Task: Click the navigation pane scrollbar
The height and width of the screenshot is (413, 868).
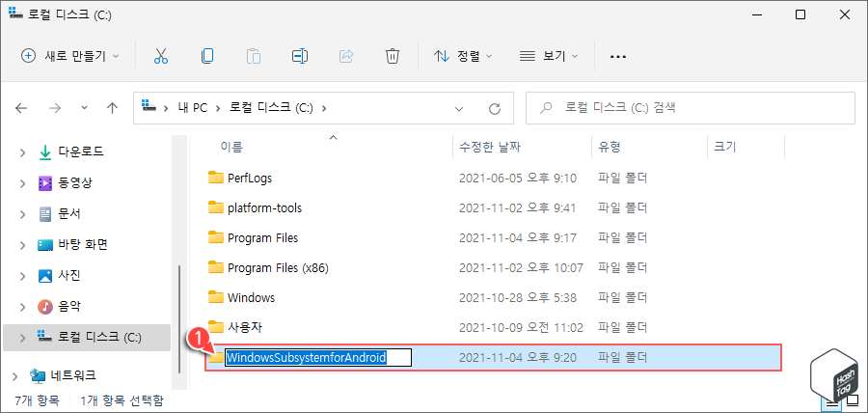Action: [178, 320]
